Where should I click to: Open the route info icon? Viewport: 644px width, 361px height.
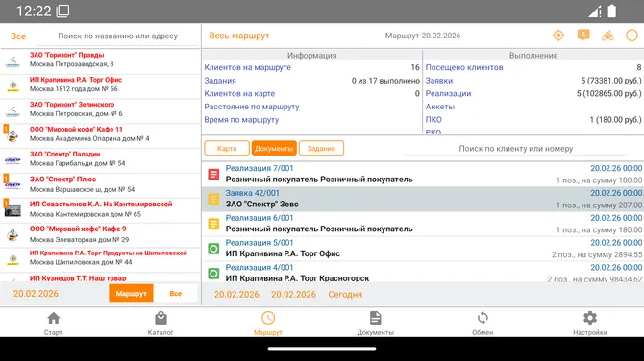pyautogui.click(x=632, y=36)
